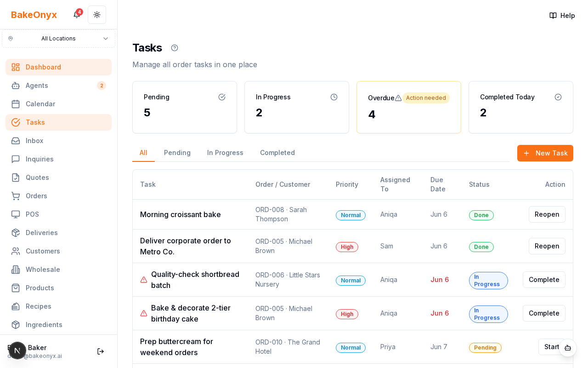Image resolution: width=588 pixels, height=368 pixels.
Task: Complete the Quality-check shortbread batch task
Action: click(544, 280)
